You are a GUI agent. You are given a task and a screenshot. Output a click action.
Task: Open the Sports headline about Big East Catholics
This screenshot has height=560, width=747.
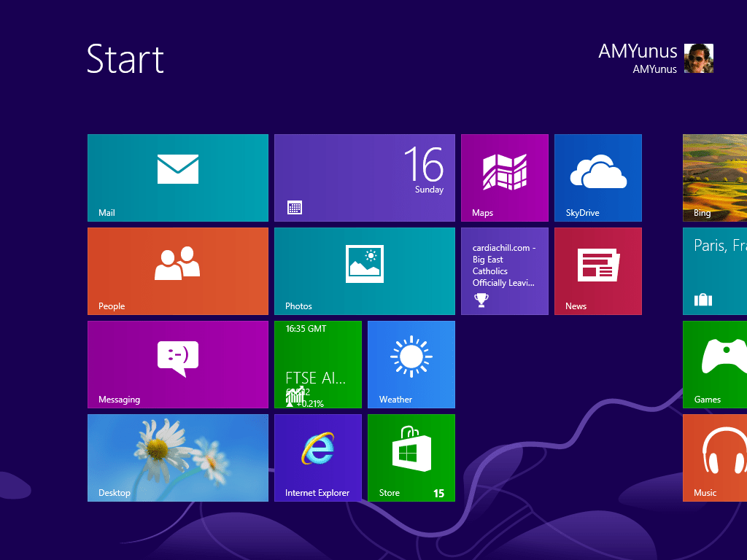(x=504, y=271)
